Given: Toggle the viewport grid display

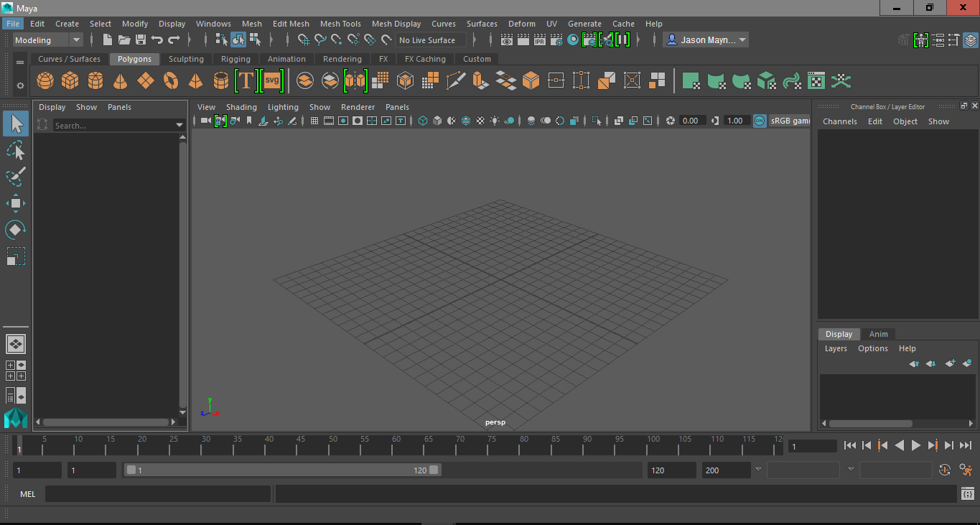Looking at the screenshot, I should (314, 121).
